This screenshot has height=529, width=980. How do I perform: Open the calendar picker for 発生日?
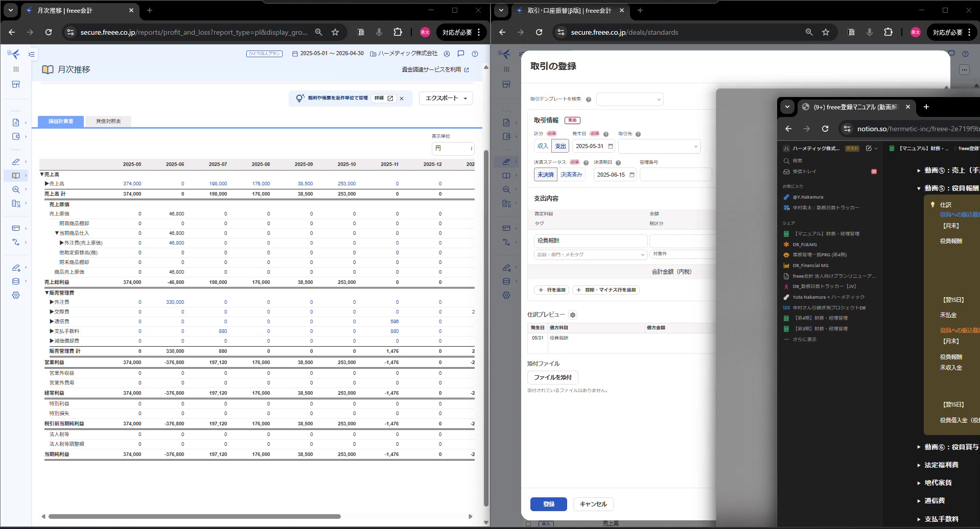(x=610, y=147)
